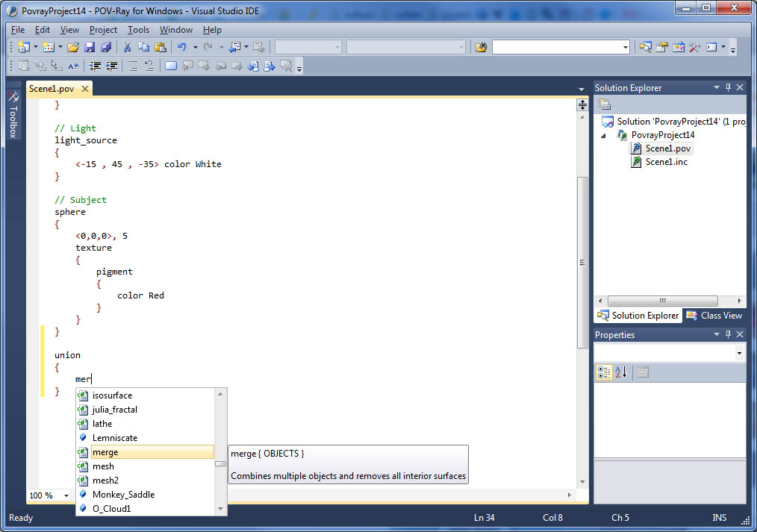Click the Save All toolbar icon

[x=105, y=47]
